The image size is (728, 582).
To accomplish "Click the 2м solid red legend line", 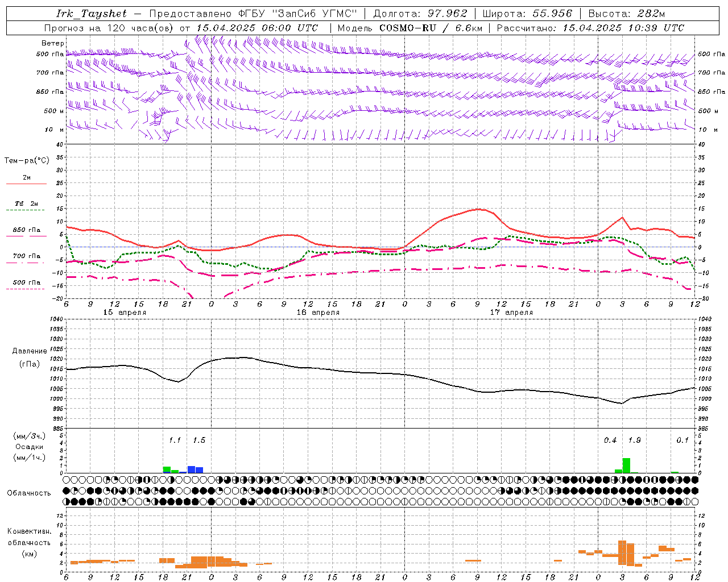I will (x=27, y=184).
